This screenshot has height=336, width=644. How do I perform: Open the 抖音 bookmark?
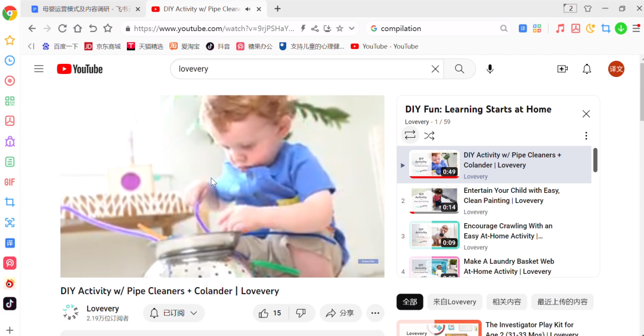[x=218, y=47]
